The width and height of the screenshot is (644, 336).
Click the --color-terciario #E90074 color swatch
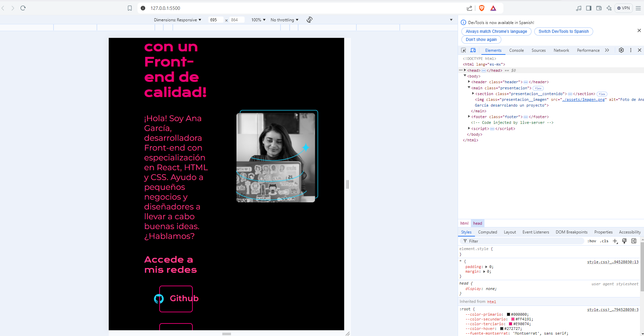click(511, 324)
